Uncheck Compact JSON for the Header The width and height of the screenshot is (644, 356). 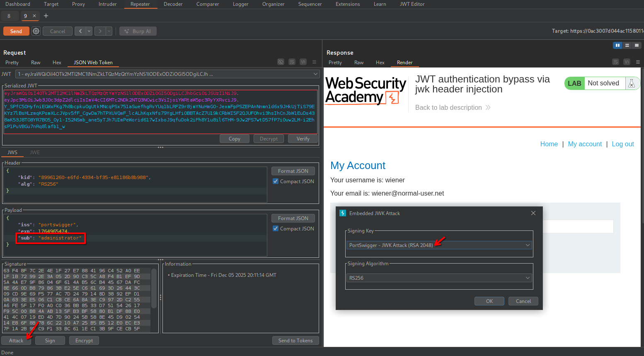click(x=276, y=182)
